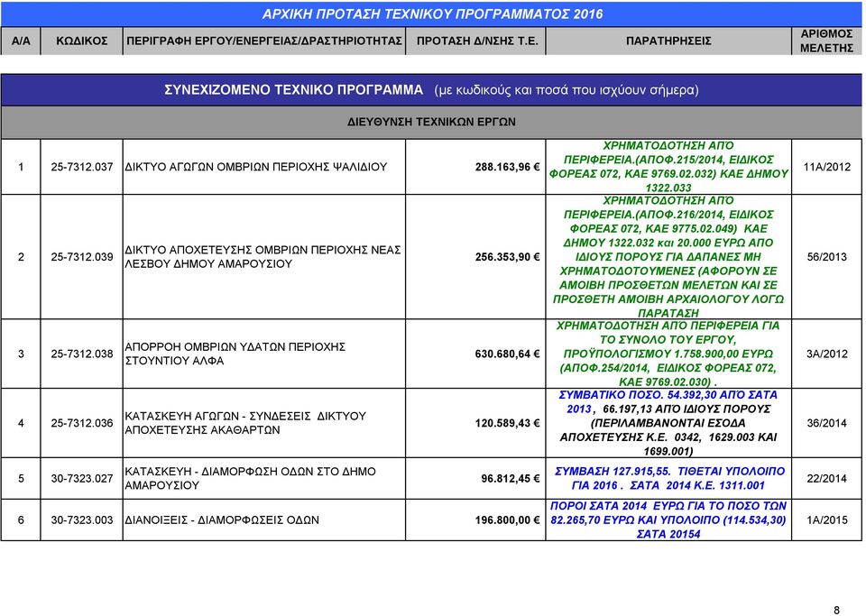866x616 pixels.
Task: Click remark ΣΥΜΒΑΤΙΚΟ ΠΟΣΟ. 54.392,30 ΑΠΌ ΣΑΤΑ
Action: pos(668,423)
